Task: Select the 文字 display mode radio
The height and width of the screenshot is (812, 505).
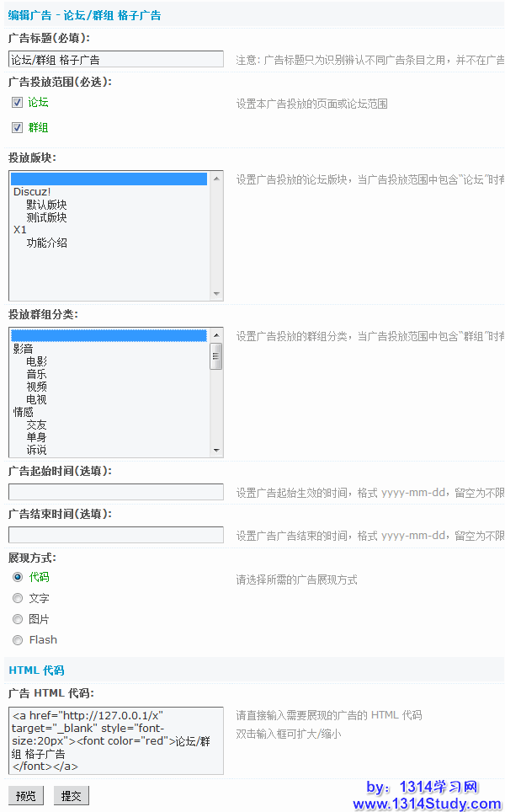Action: point(18,598)
